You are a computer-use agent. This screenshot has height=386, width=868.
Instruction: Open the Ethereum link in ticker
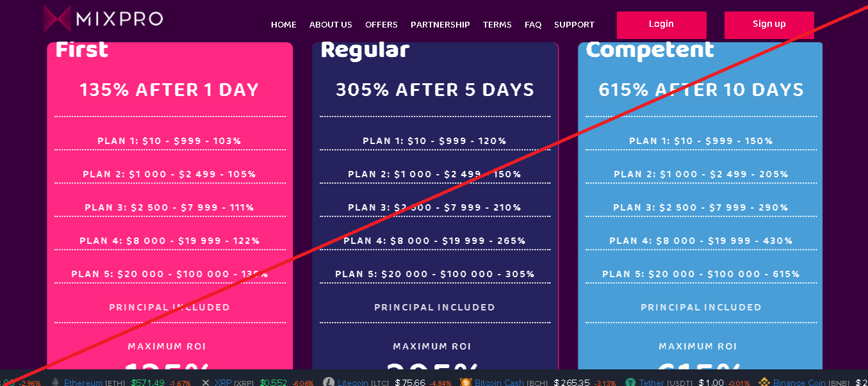click(x=83, y=383)
